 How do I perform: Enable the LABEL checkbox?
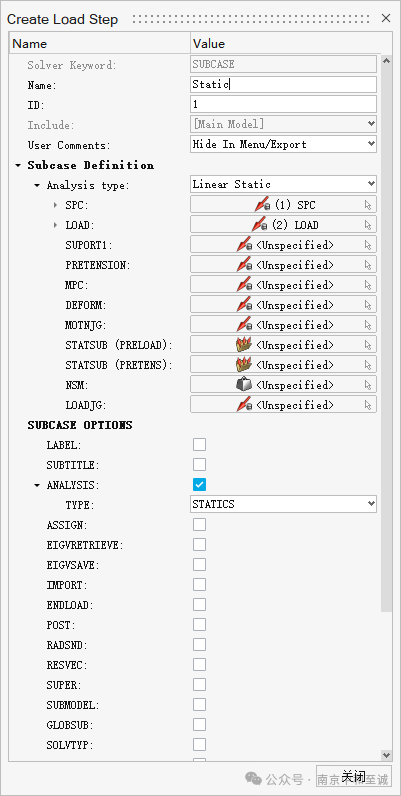(199, 445)
